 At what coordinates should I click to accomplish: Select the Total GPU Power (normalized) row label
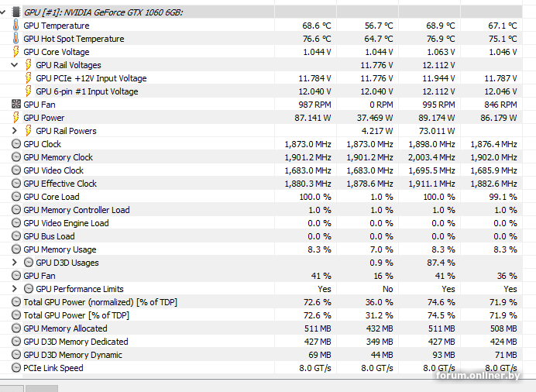(x=100, y=302)
